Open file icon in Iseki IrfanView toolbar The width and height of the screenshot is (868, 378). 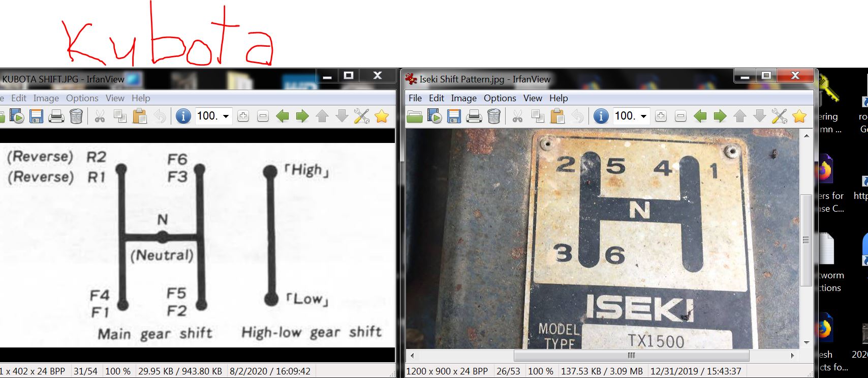pyautogui.click(x=415, y=117)
